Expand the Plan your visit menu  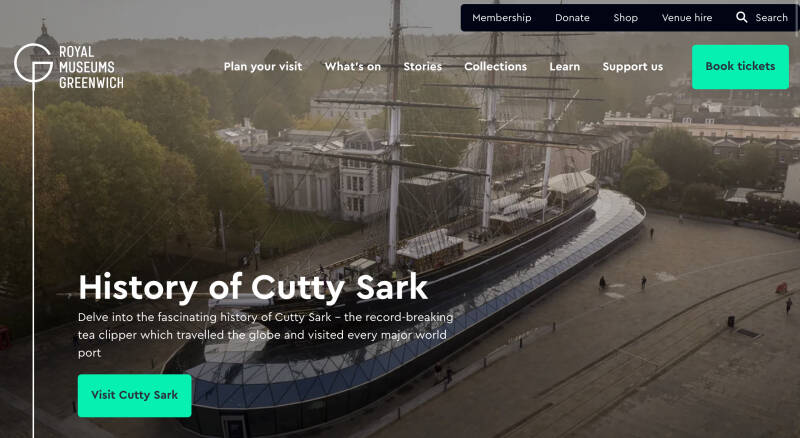(263, 67)
